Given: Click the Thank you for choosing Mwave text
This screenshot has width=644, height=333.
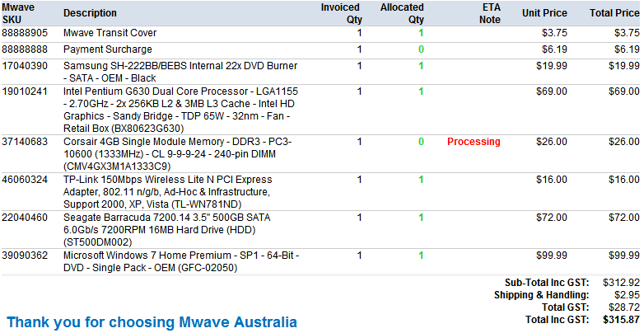Looking at the screenshot, I should (x=152, y=321).
